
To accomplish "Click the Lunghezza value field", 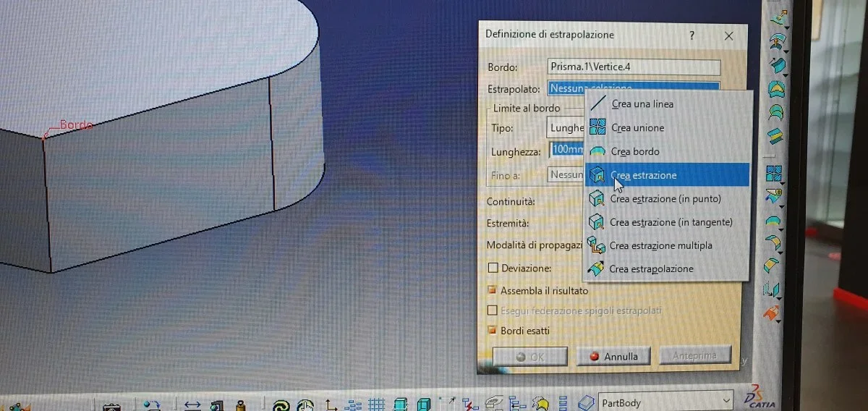I will coord(566,151).
